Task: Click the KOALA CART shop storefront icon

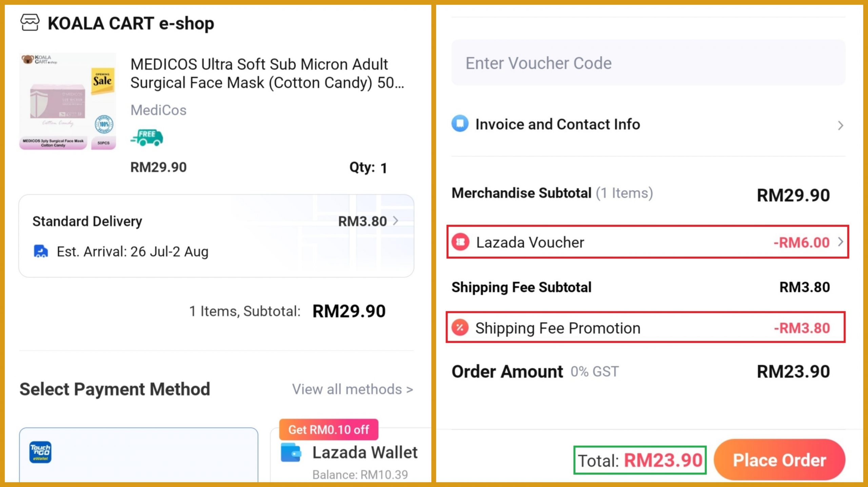Action: pos(30,23)
